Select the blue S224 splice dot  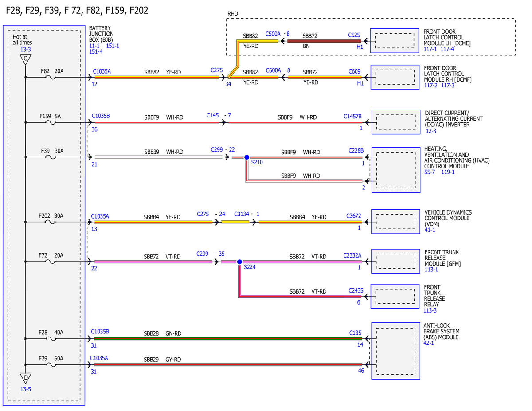(x=239, y=262)
